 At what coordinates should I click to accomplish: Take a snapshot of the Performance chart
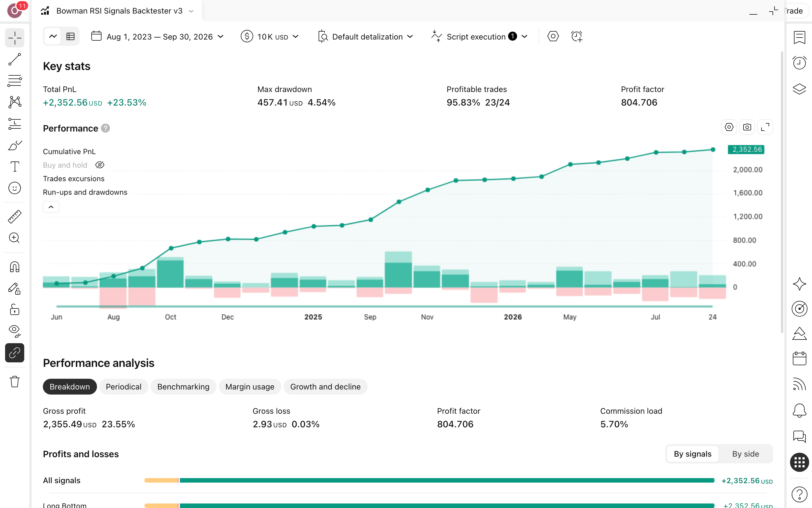[747, 127]
